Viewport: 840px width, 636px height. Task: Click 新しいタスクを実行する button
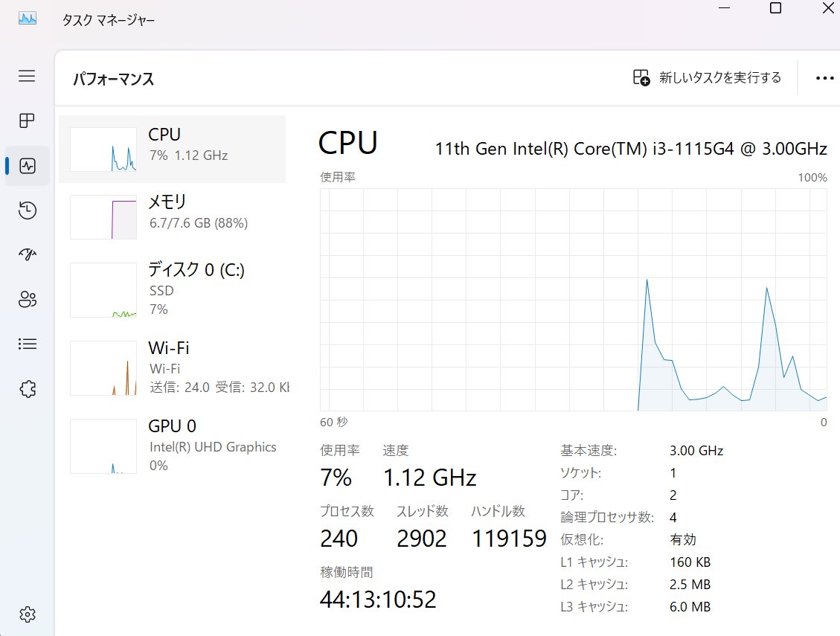[707, 77]
